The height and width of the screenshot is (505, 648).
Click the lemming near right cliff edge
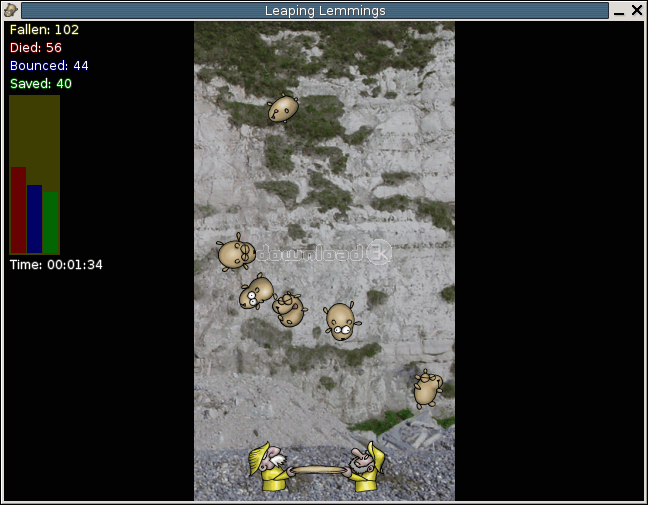[x=428, y=389]
